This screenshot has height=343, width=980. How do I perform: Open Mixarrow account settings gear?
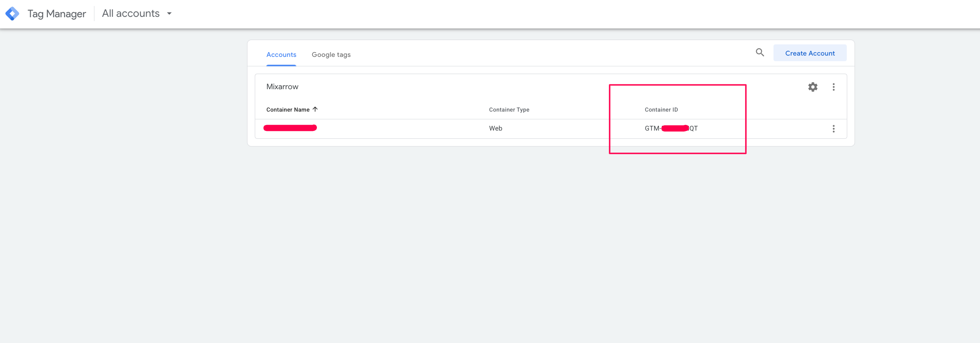813,87
